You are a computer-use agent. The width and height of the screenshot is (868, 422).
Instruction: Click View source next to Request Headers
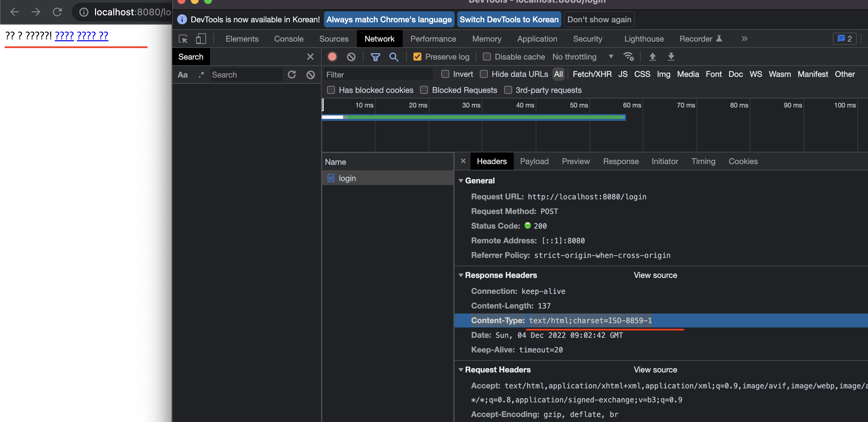pos(655,370)
